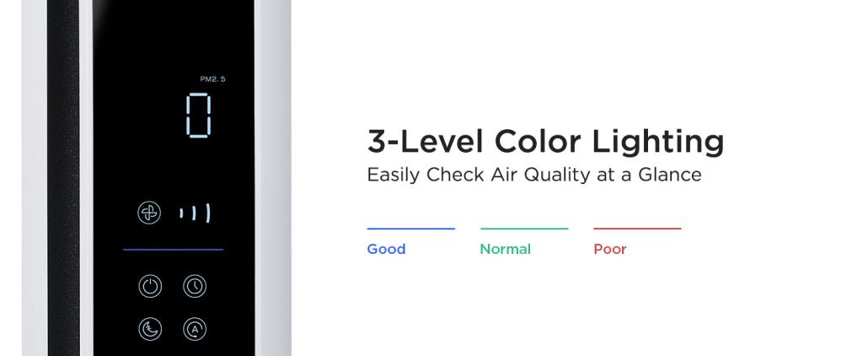Click the PM2.5 digital readout '0'
This screenshot has height=356, width=868.
coord(198,116)
